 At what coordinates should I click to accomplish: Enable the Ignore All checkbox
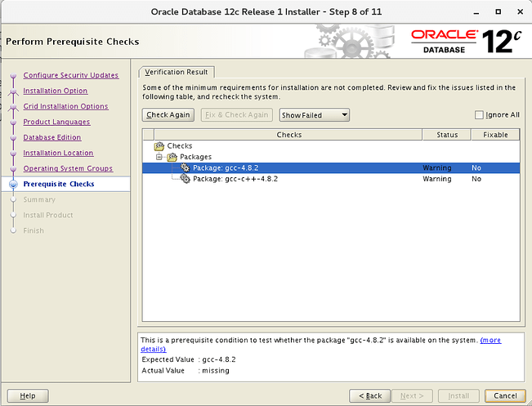(x=479, y=115)
